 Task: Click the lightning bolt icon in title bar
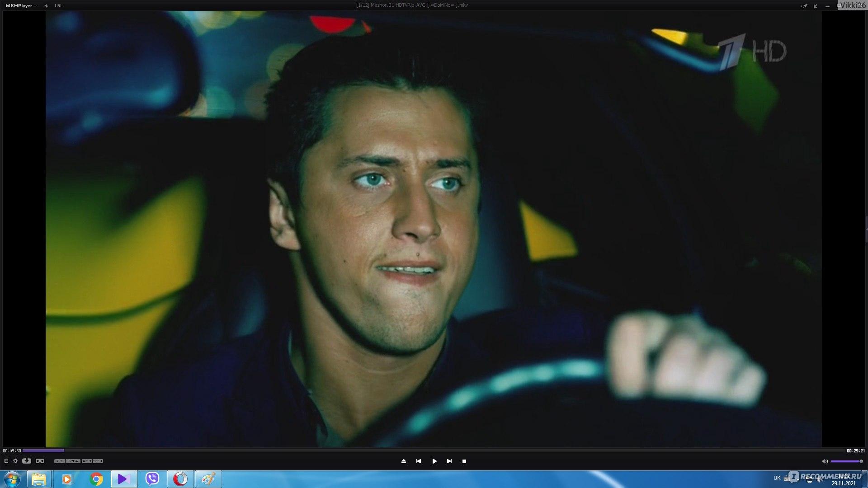pos(46,6)
